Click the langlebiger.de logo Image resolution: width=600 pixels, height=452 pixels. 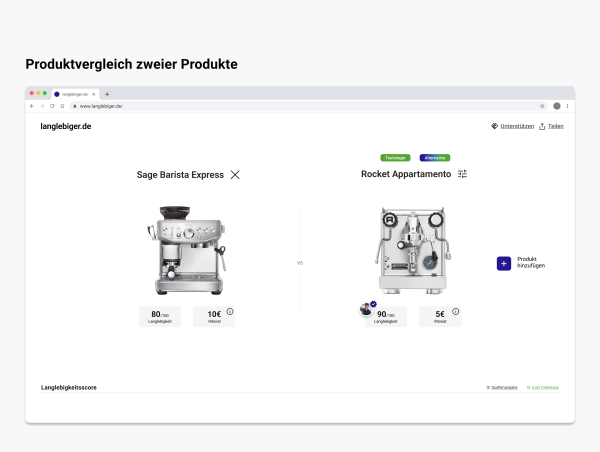(x=65, y=126)
